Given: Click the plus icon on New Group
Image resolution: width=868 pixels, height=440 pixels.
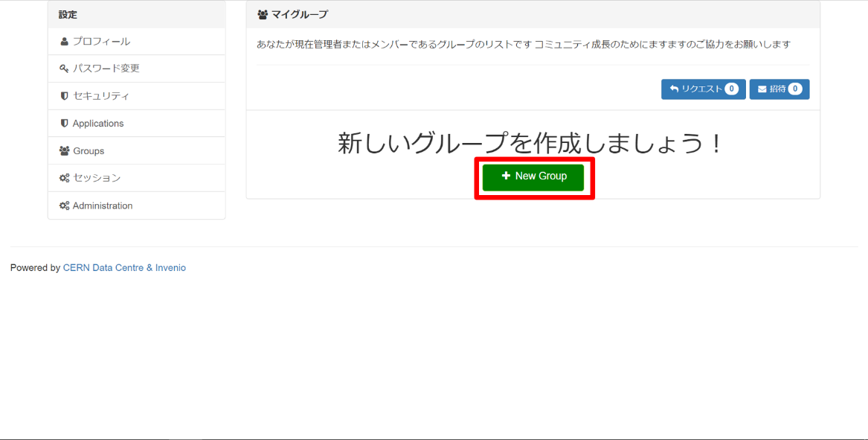Looking at the screenshot, I should pos(506,176).
